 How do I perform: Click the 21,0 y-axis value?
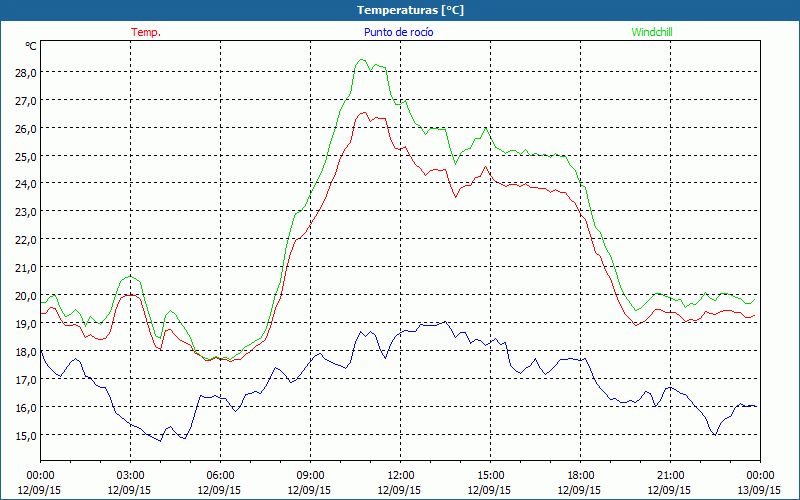tap(26, 268)
